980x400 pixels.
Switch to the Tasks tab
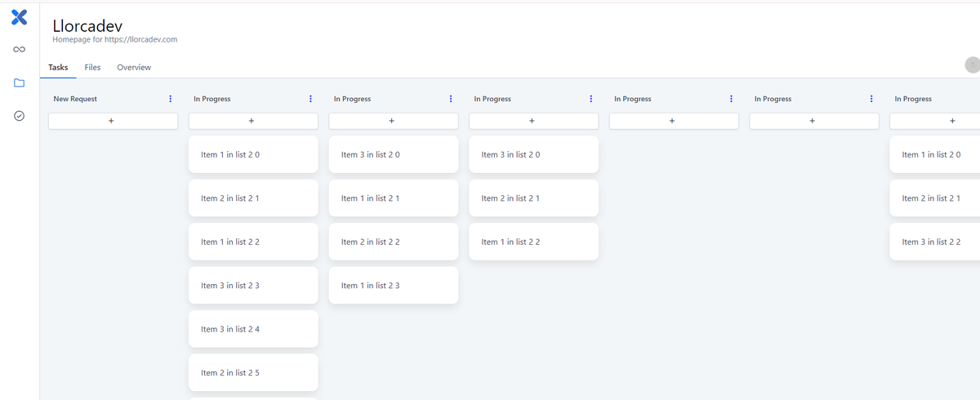coord(58,67)
